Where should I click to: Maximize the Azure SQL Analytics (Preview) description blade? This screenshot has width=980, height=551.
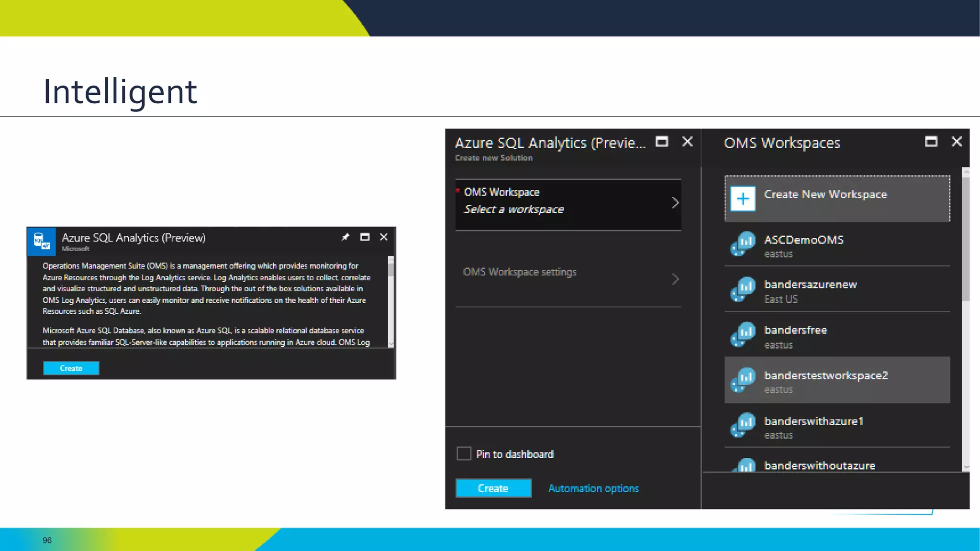point(365,237)
